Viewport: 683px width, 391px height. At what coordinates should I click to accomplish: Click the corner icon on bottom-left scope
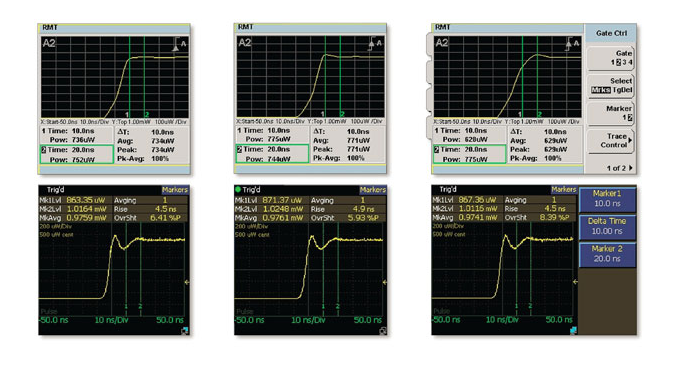coord(185,331)
